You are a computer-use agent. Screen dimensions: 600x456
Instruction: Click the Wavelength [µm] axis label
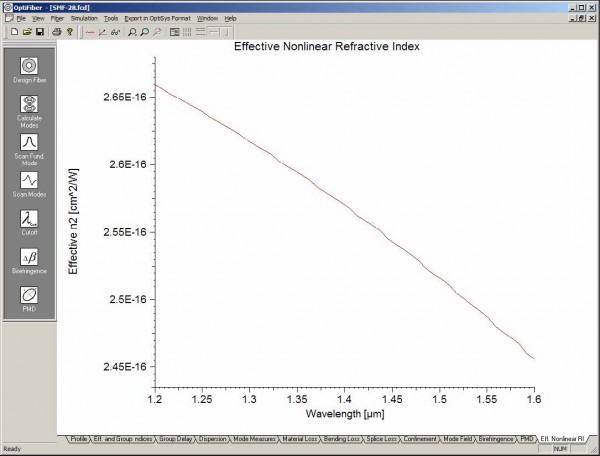[345, 414]
